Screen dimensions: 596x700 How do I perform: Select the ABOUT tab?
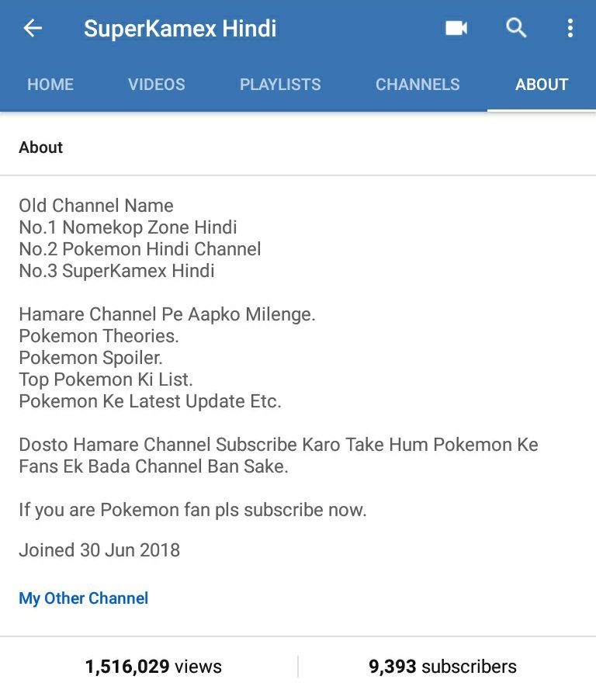click(542, 85)
